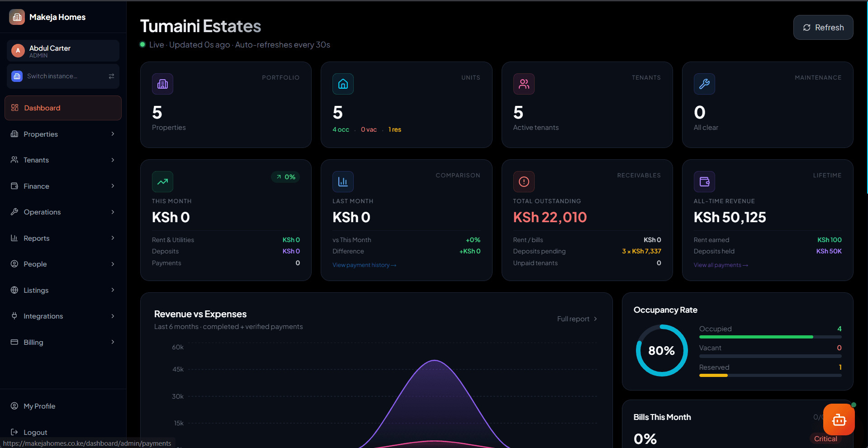The height and width of the screenshot is (448, 868).
Task: Open the Properties menu item
Action: point(63,134)
